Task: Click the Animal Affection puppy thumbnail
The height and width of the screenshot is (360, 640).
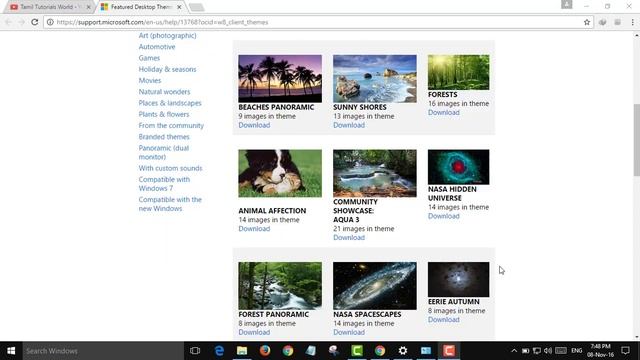Action: 280,173
